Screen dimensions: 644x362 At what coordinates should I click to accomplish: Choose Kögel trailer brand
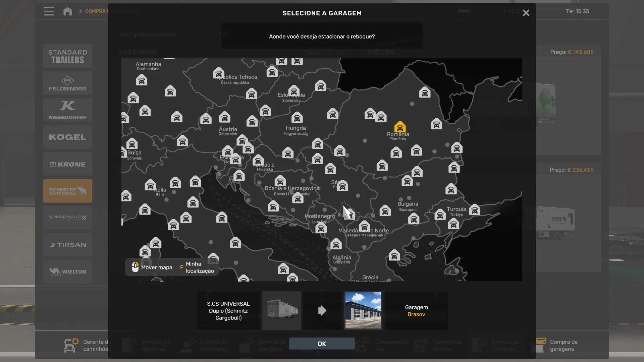(67, 137)
